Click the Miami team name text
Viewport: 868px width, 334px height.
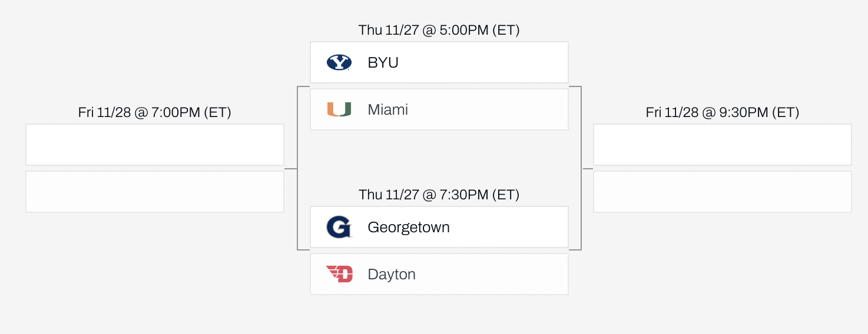point(387,109)
